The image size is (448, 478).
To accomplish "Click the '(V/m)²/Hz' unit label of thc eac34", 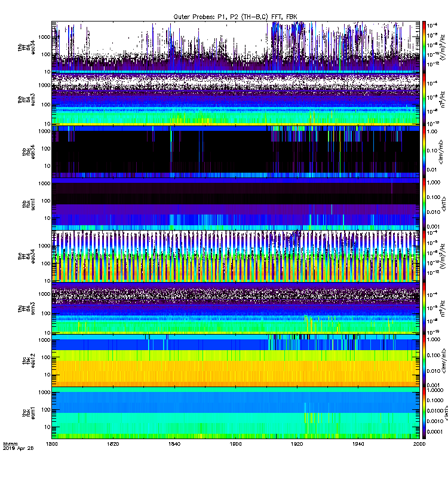I will [444, 256].
